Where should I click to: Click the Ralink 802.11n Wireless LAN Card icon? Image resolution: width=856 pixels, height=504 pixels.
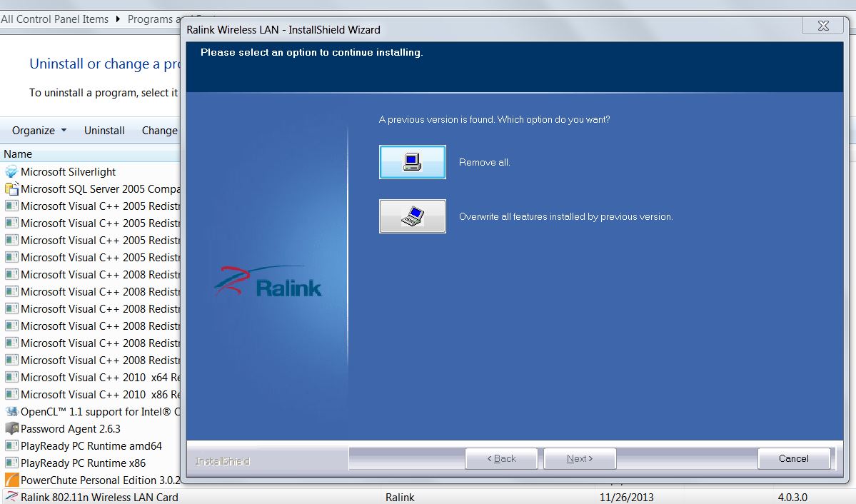13,497
